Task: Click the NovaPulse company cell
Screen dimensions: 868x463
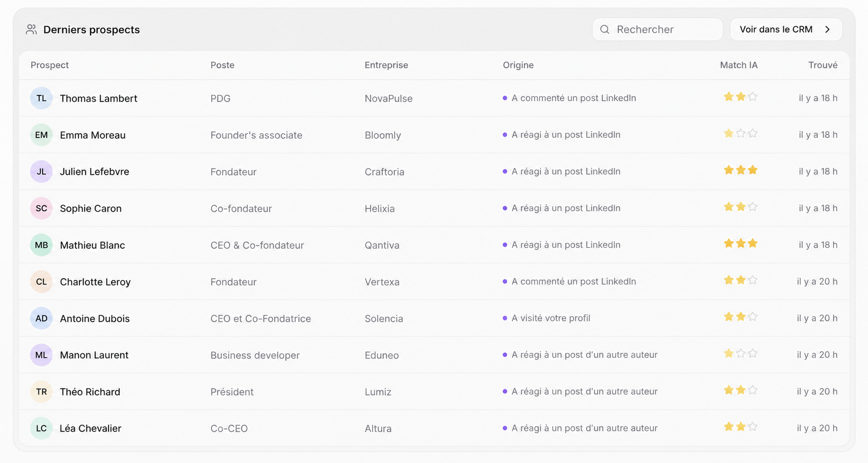Action: (x=388, y=99)
